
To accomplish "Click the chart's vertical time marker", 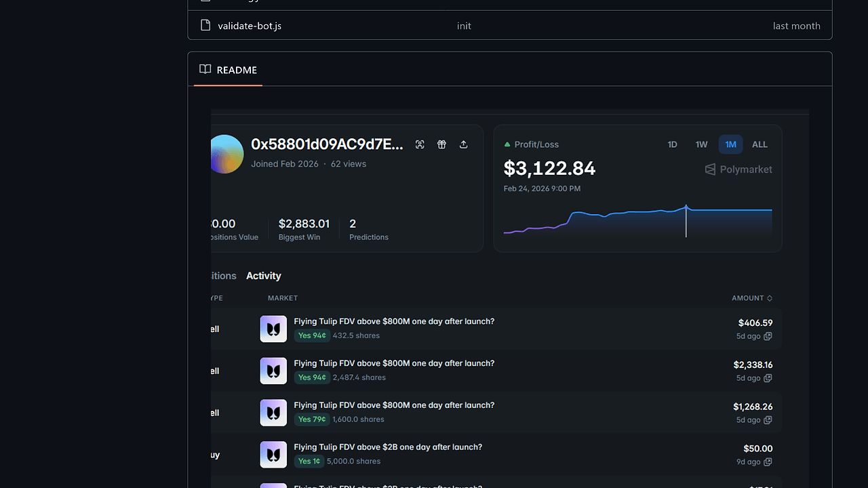I will click(686, 221).
